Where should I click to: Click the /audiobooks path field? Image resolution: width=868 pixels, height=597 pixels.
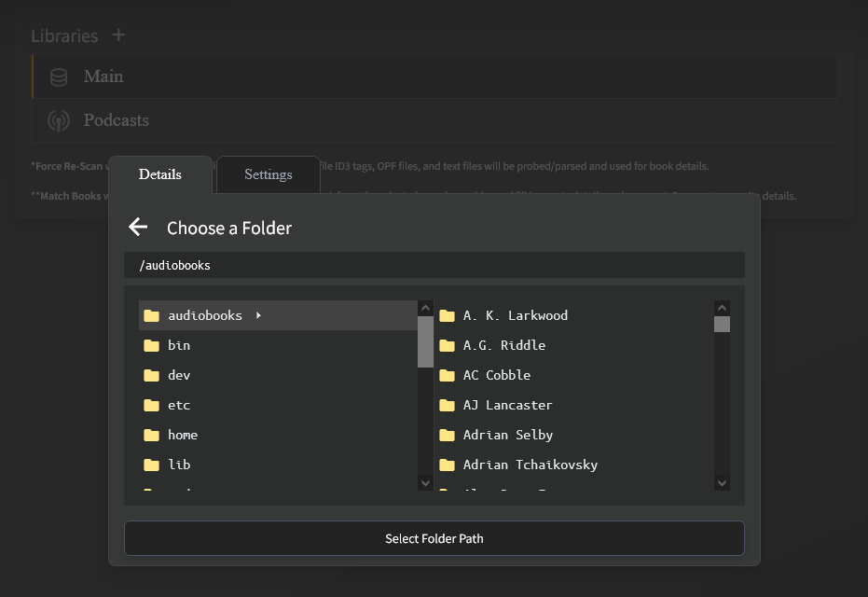click(434, 265)
